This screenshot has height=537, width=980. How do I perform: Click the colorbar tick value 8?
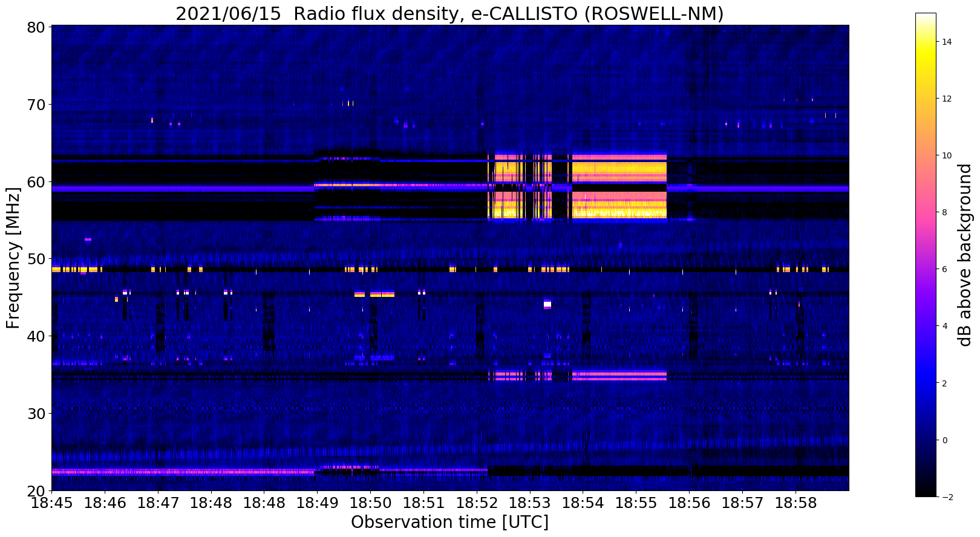point(945,212)
